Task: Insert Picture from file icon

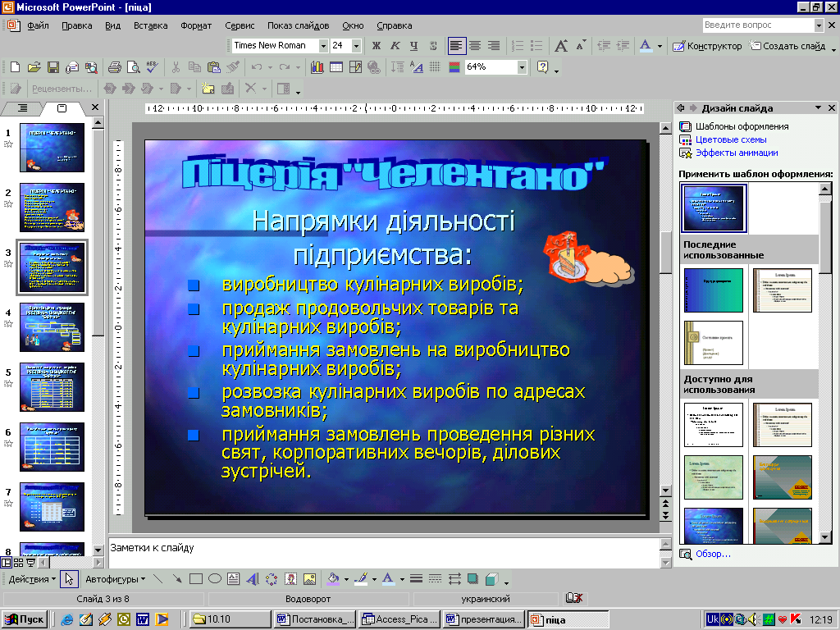Action: click(309, 579)
